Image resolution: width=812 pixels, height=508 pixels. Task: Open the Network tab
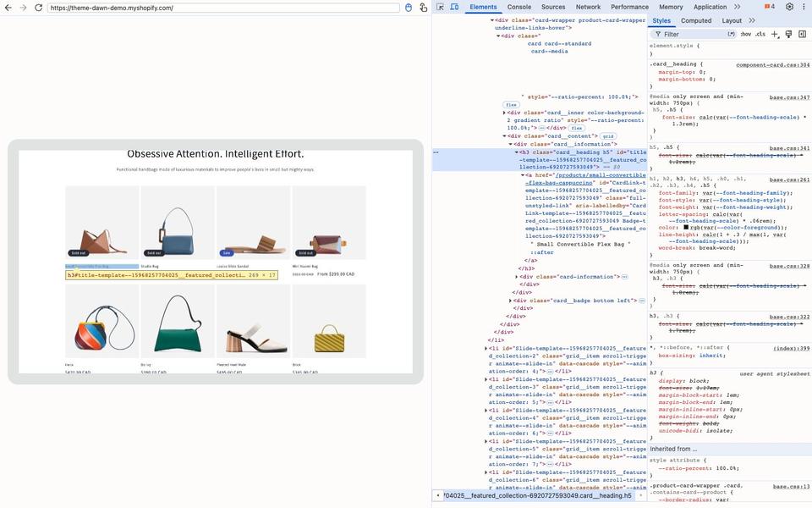click(x=589, y=7)
